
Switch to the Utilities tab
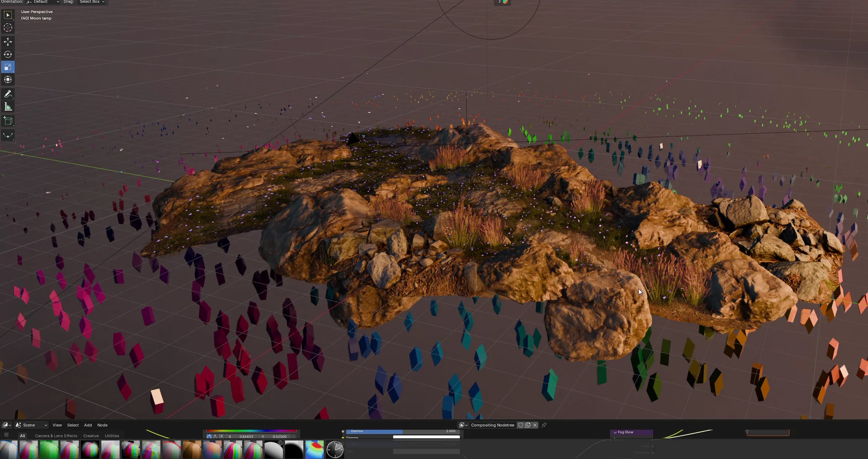[112, 436]
